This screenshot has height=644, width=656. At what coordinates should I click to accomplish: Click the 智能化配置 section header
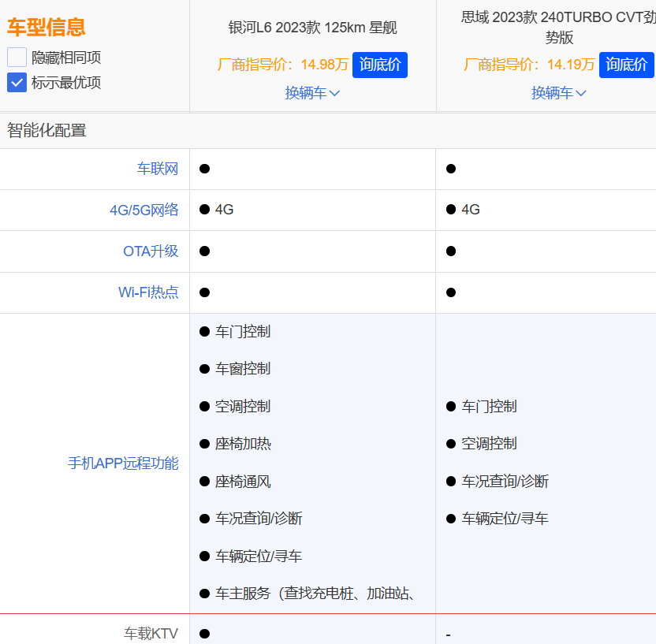pos(47,131)
